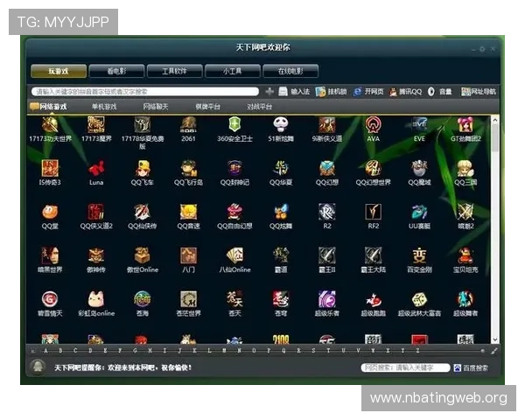The image size is (525, 420).
Task: Launch 腾讯QQ from the toolbar
Action: click(405, 91)
